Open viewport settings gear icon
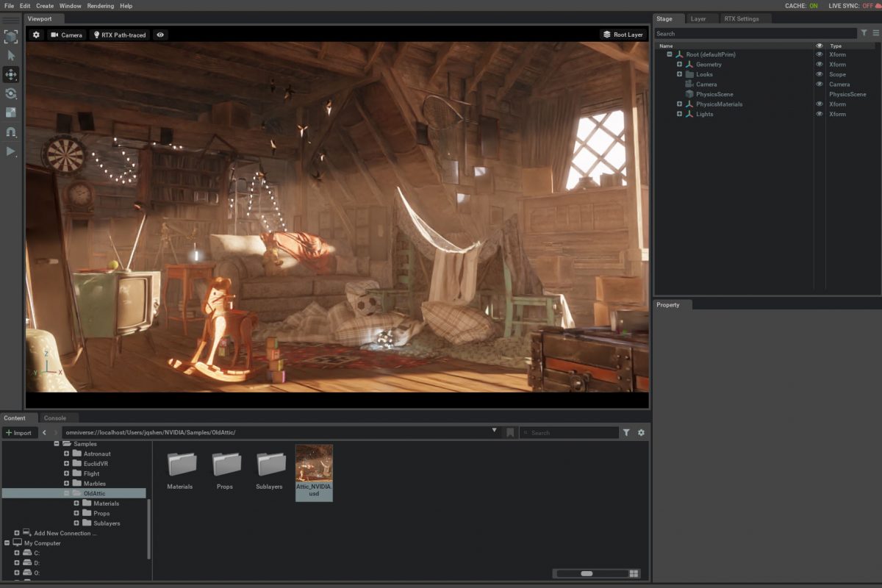 point(36,35)
